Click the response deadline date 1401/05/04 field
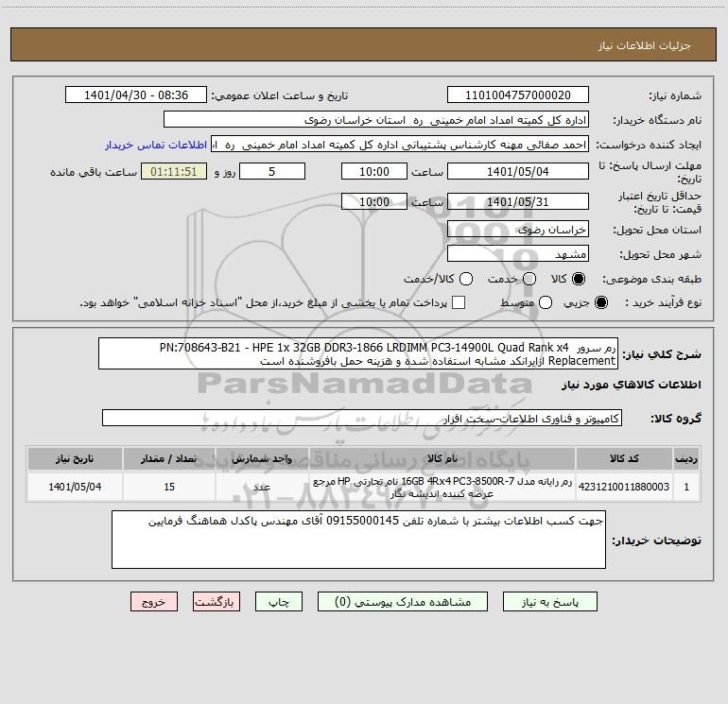728x704 pixels. [x=518, y=171]
